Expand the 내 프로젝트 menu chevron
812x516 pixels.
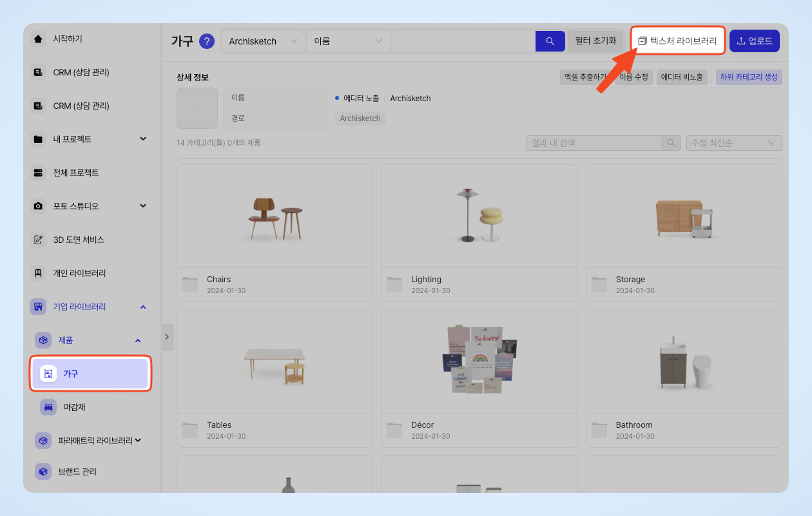[143, 139]
